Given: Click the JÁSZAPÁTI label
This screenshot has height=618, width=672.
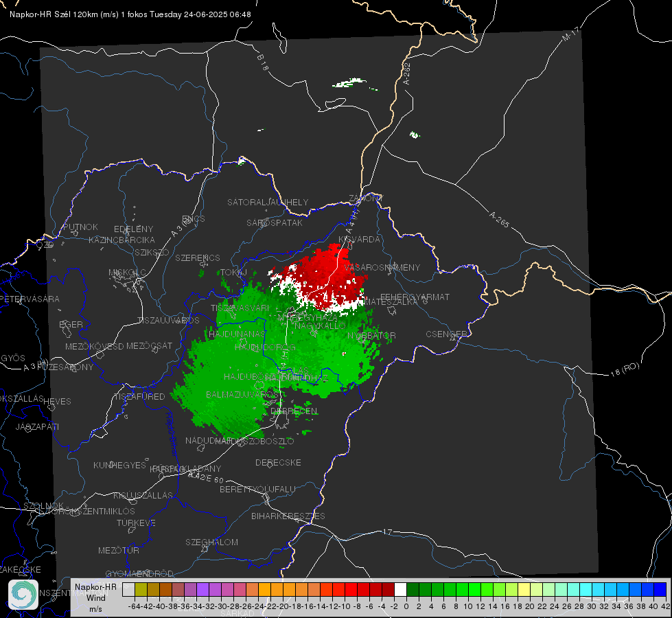Looking at the screenshot, I should [37, 427].
